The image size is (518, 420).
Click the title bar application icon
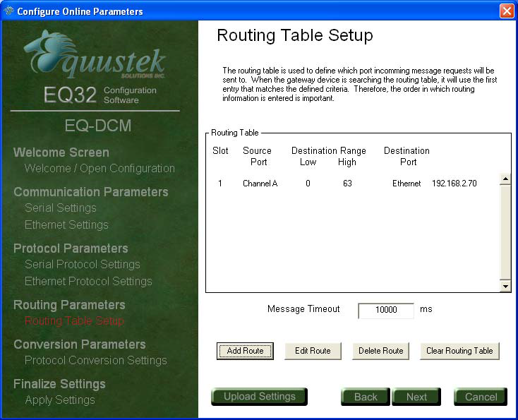(8, 11)
